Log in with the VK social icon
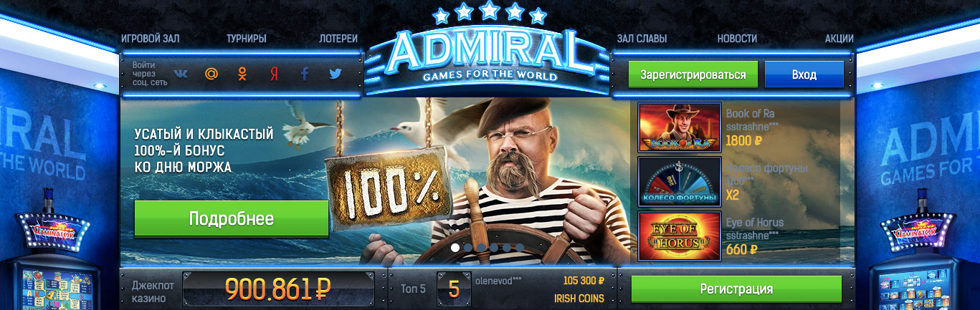This screenshot has width=980, height=310. pyautogui.click(x=181, y=74)
